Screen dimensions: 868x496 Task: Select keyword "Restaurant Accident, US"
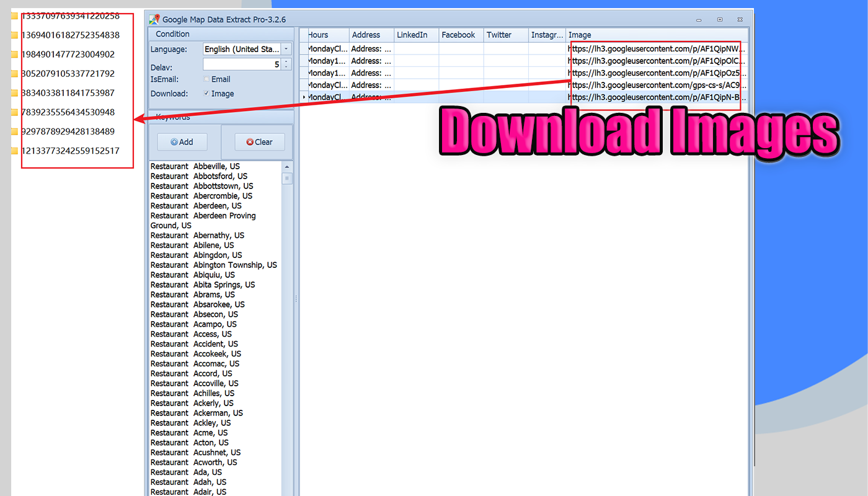194,345
